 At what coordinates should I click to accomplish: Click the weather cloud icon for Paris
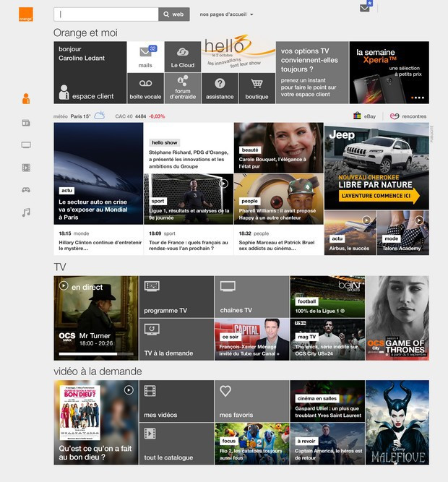(99, 116)
